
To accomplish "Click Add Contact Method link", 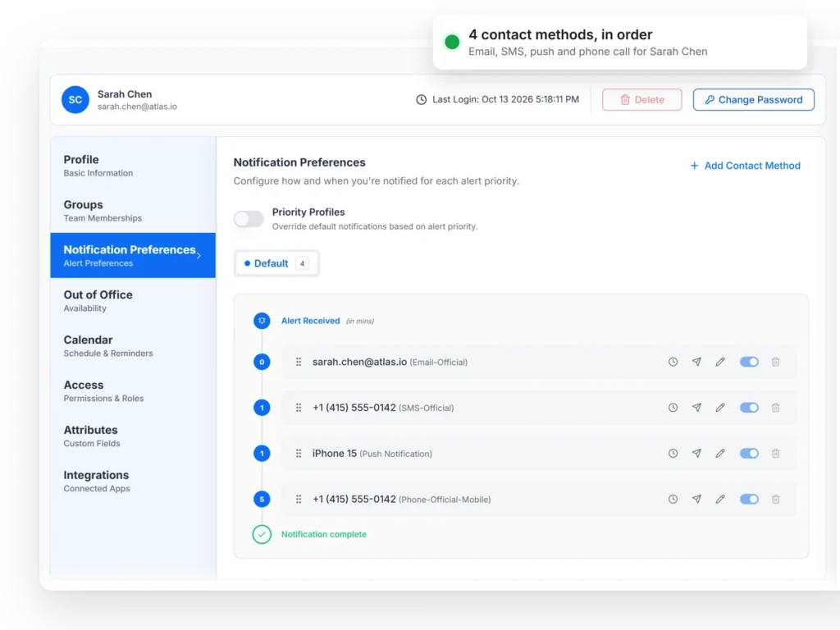I will click(x=745, y=166).
